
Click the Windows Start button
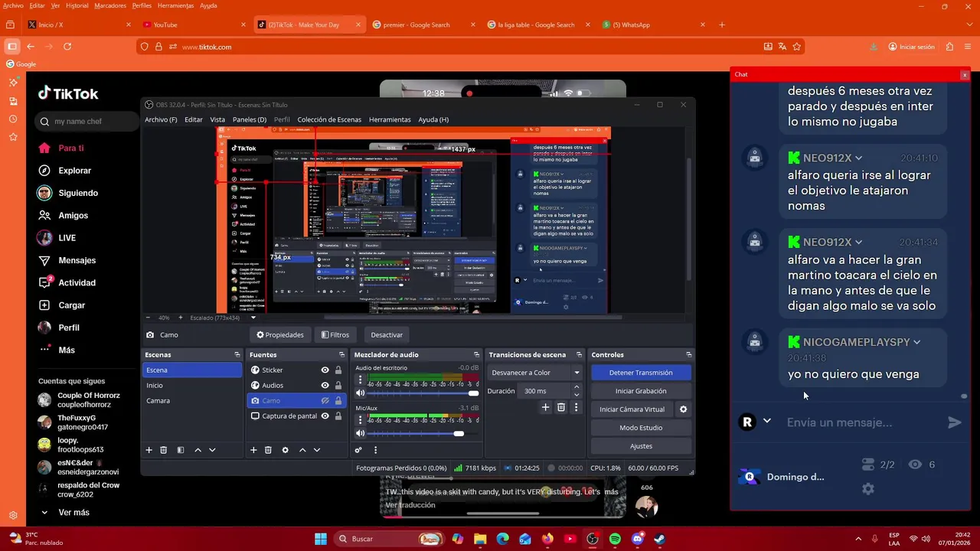[321, 539]
